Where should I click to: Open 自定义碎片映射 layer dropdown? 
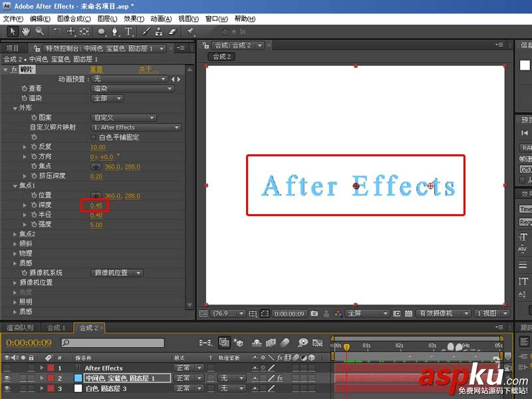(x=136, y=128)
